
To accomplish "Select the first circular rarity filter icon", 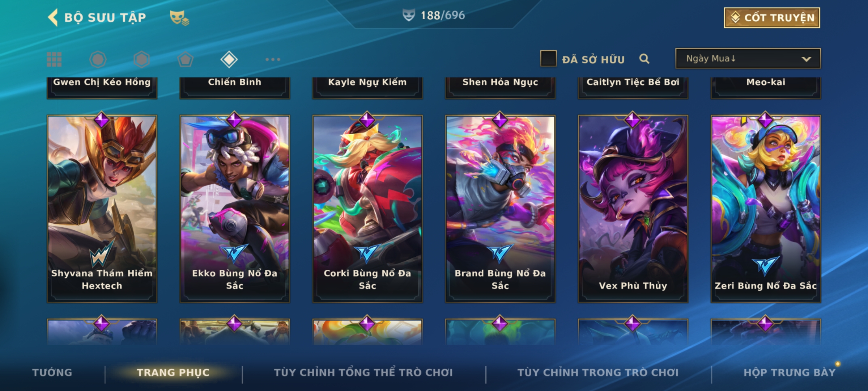I will coord(98,59).
